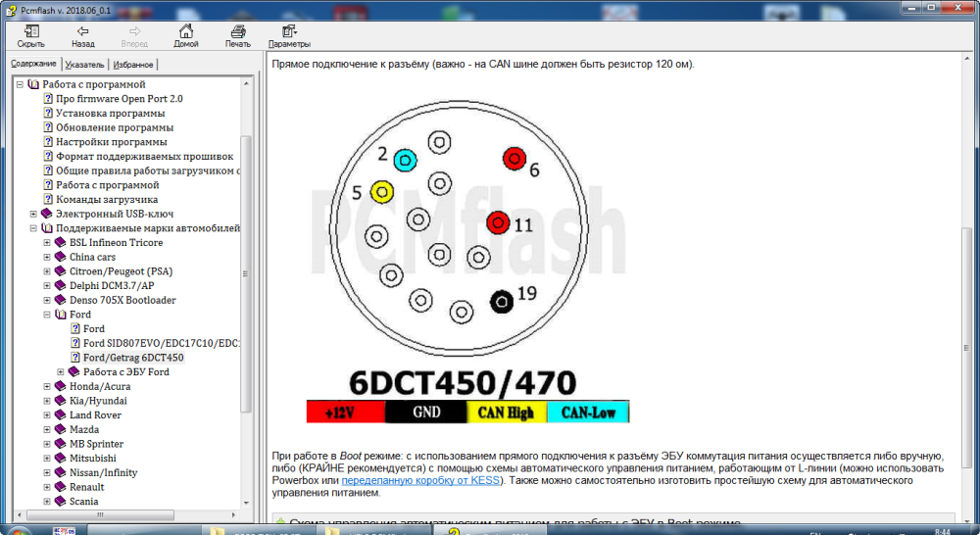Click the tree panel's scroll-down arrow
The width and height of the screenshot is (980, 535).
[x=246, y=503]
